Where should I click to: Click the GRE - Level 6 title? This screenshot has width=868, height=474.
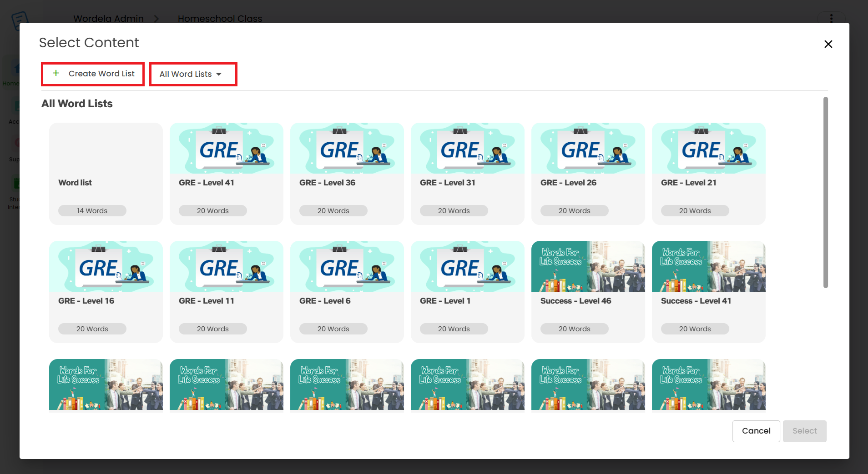[325, 301]
